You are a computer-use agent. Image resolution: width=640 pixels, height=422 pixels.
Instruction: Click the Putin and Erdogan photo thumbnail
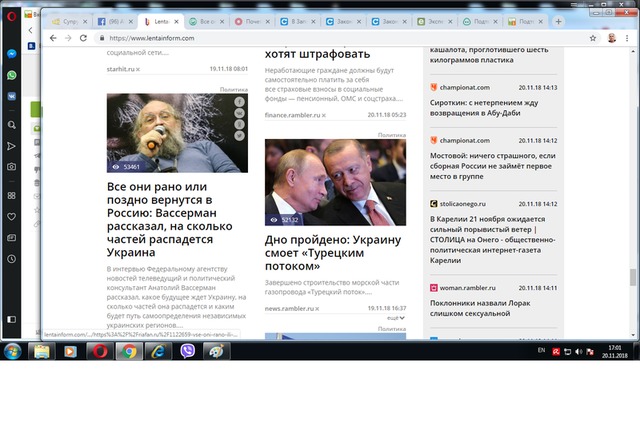coord(335,182)
